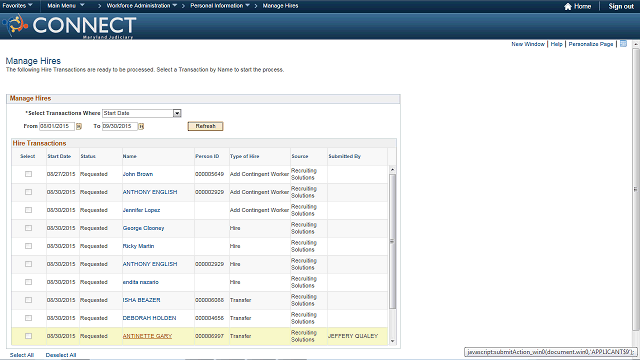Open the Personal Information breadcrumb menu
This screenshot has height=360, width=640.
pos(220,6)
